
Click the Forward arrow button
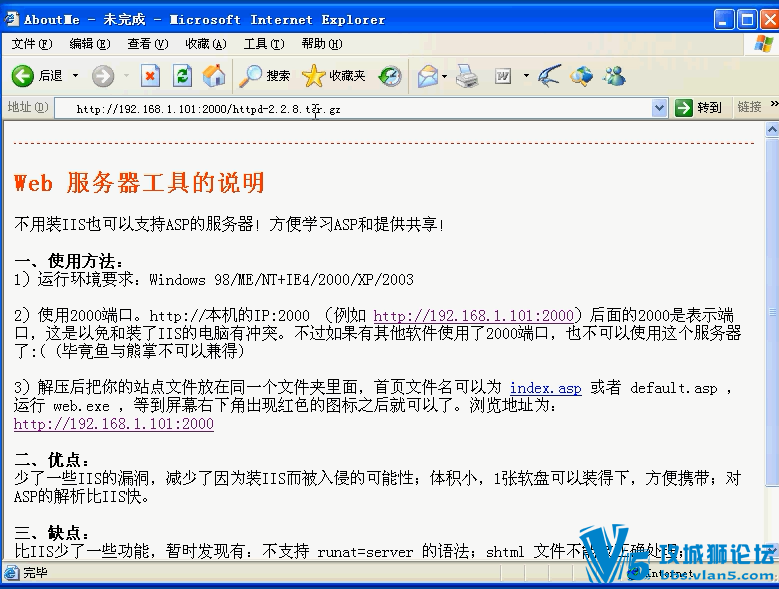pos(103,76)
